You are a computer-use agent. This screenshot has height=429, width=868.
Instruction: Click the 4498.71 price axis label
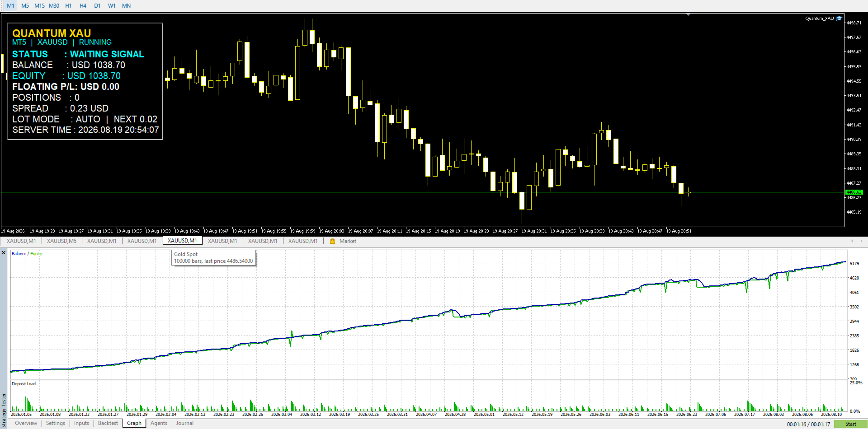[x=854, y=23]
